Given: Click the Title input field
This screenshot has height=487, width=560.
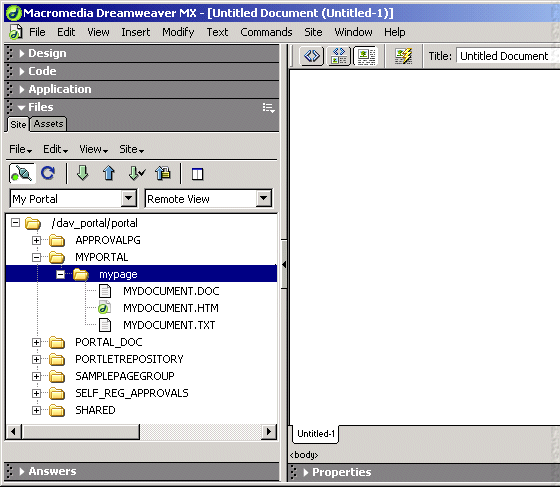Looking at the screenshot, I should 507,56.
